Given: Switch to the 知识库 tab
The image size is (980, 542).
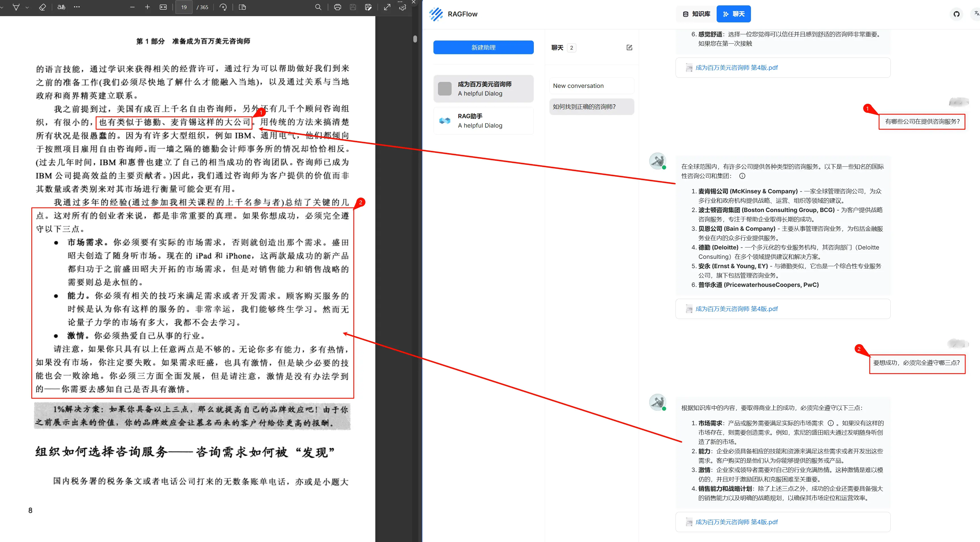Looking at the screenshot, I should 697,14.
